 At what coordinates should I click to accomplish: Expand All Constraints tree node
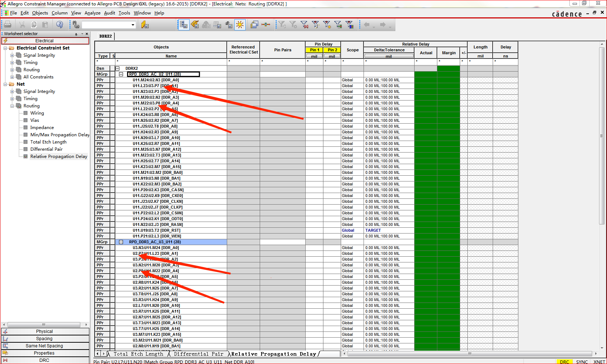(12, 77)
